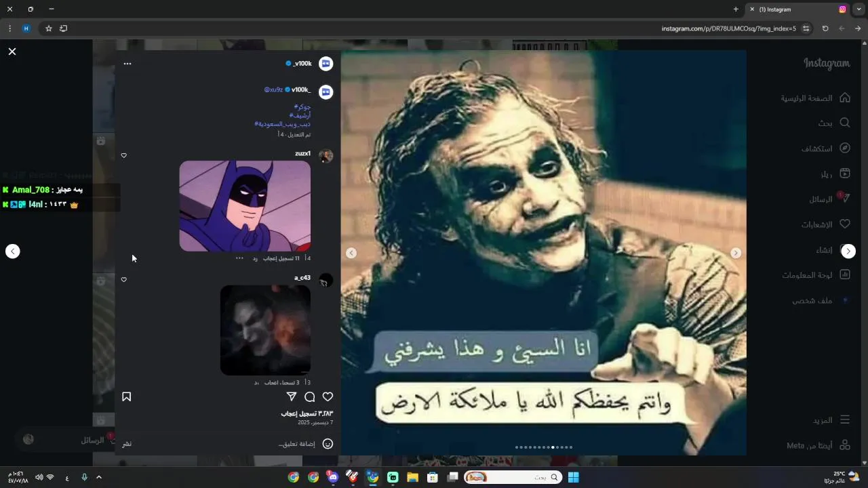The height and width of the screenshot is (488, 868).
Task: Open zuzx1 commenter profile
Action: click(302, 154)
